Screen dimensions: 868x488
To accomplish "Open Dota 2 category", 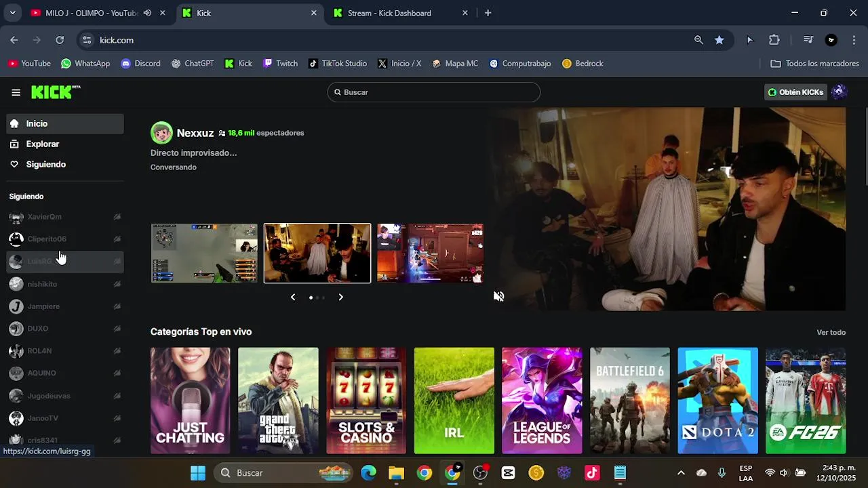I will tap(717, 401).
